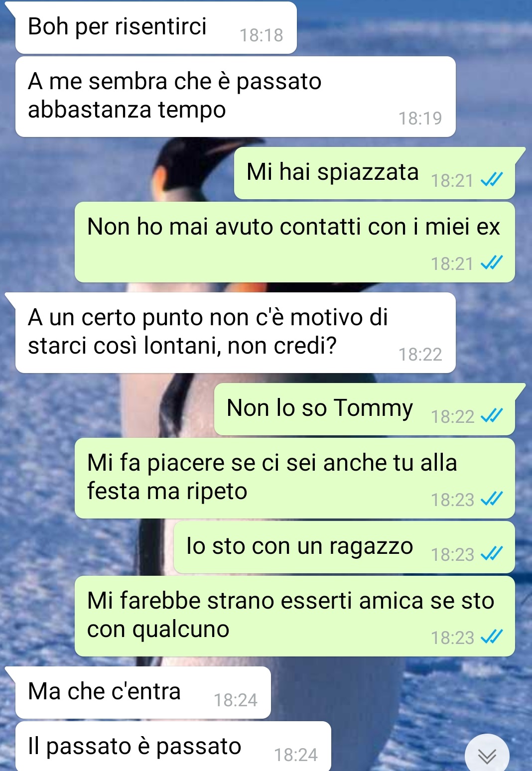Tap the 'Non lo so Tommy' message bubble
This screenshot has height=771, width=532.
(365, 409)
